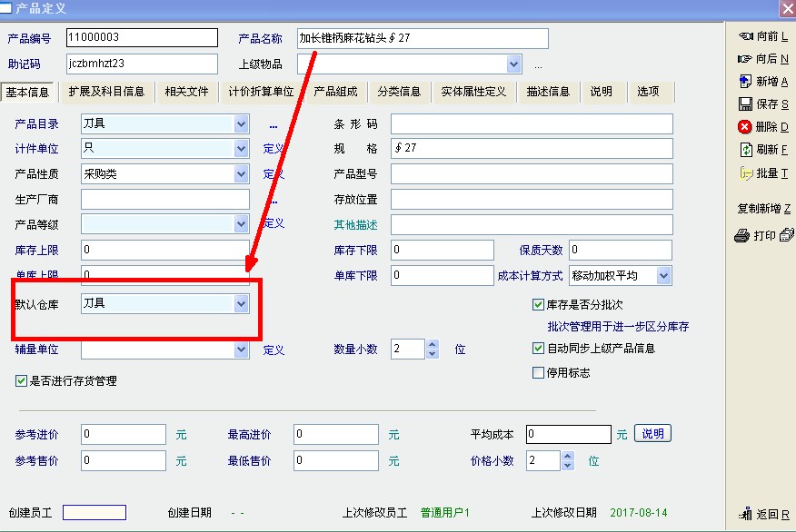Click the 向前 (previous record) icon
The height and width of the screenshot is (532, 796).
point(745,36)
